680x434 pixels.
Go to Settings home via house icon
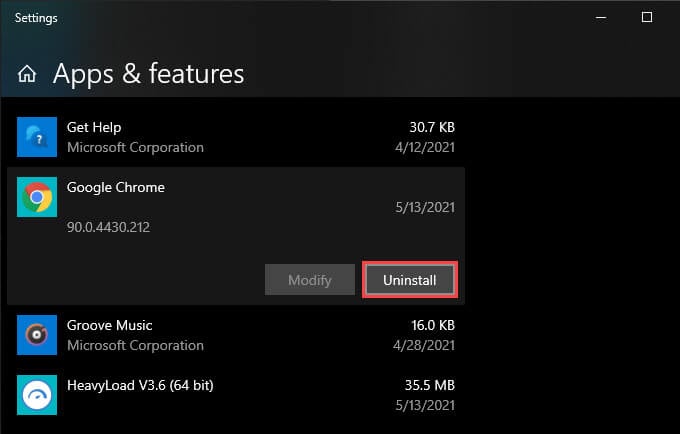28,73
